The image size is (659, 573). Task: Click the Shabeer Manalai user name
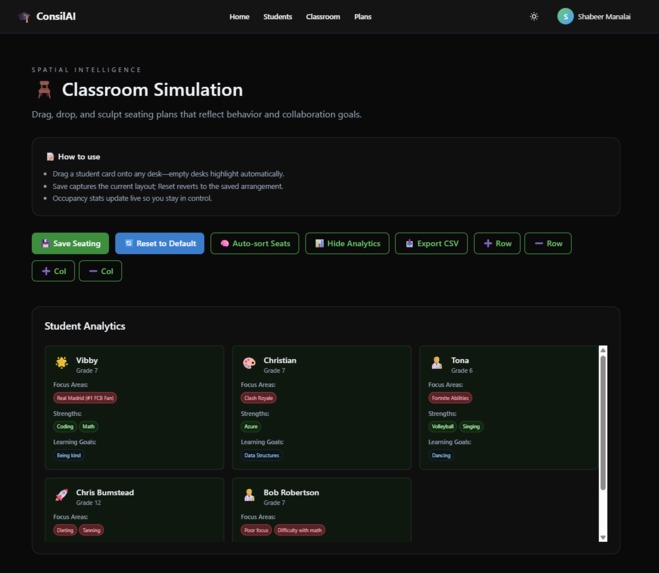[604, 17]
